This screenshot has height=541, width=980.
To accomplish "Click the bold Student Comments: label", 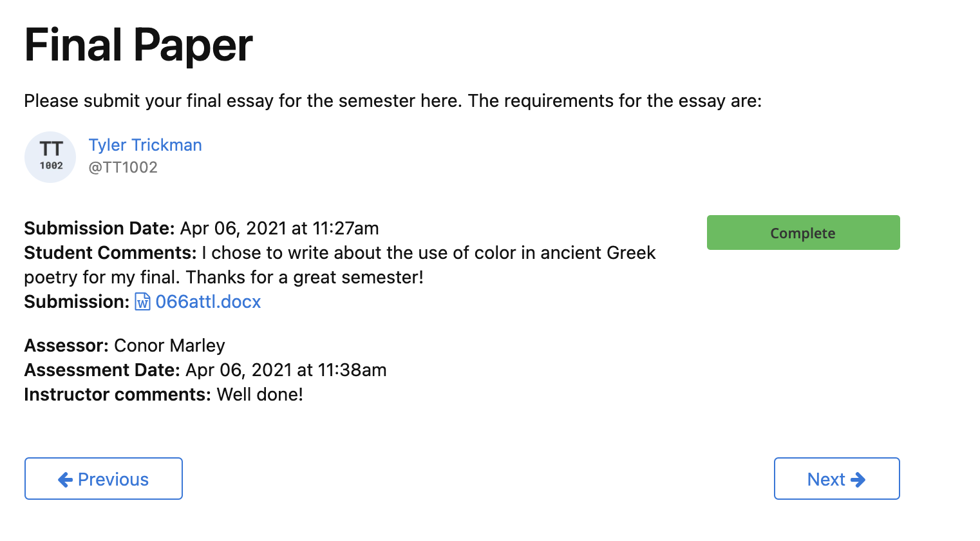I will pos(110,252).
